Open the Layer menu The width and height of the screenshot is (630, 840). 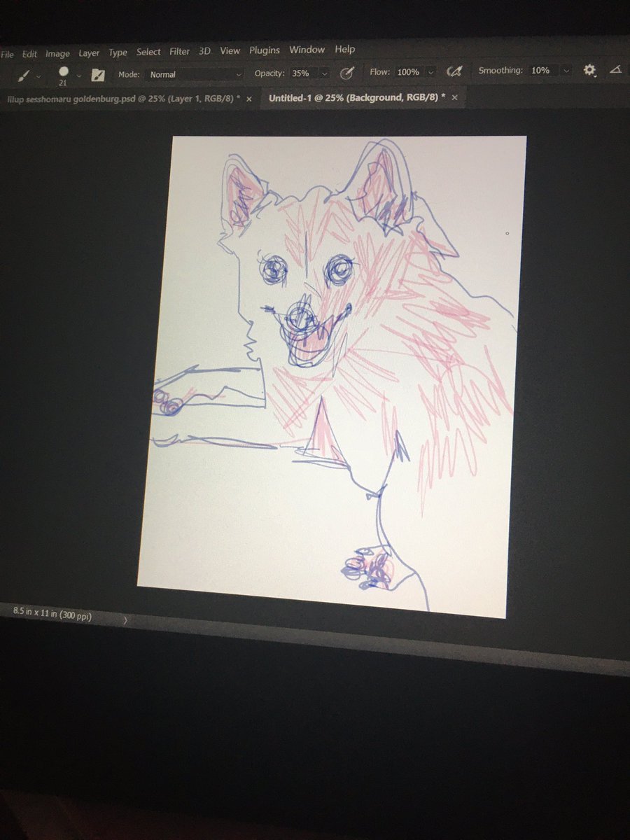click(89, 53)
